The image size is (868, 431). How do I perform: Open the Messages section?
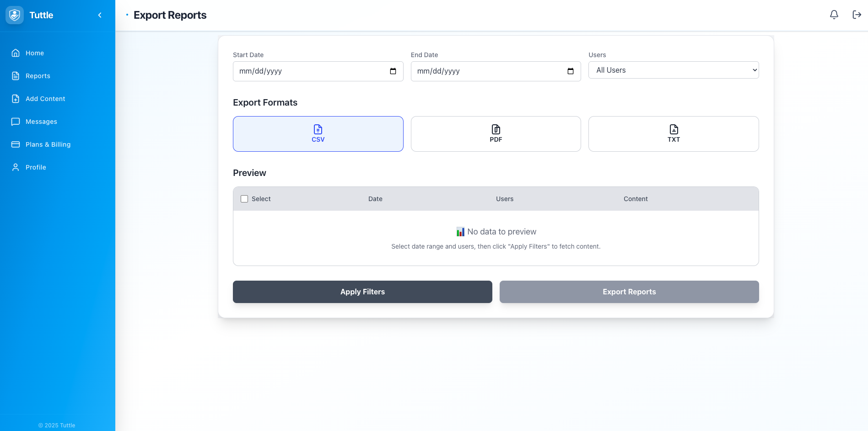41,122
